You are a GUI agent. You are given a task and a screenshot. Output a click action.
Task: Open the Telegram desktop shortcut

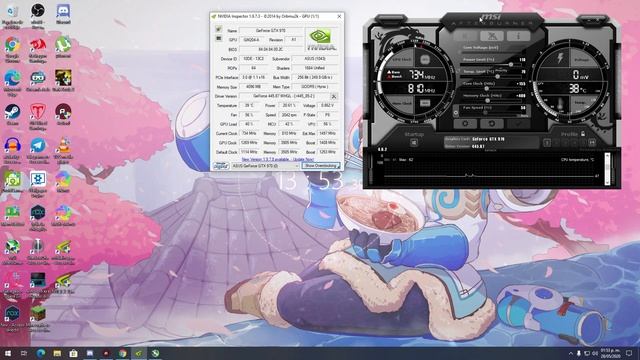pos(38,146)
